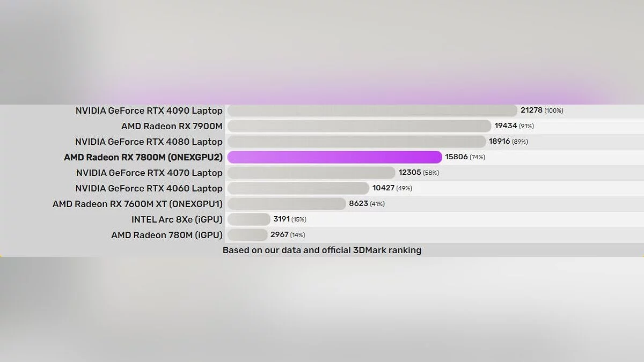
Task: Click the 'Based on our data' caption text
Action: click(322, 250)
